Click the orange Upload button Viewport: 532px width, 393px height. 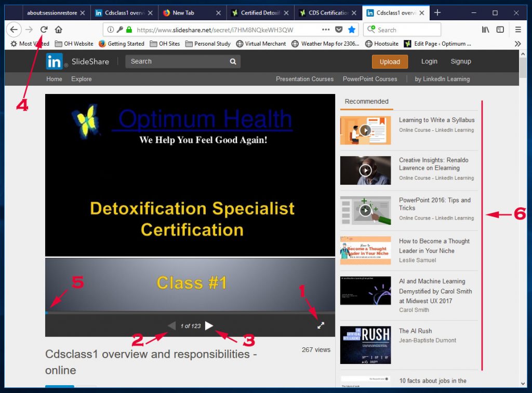coord(390,61)
